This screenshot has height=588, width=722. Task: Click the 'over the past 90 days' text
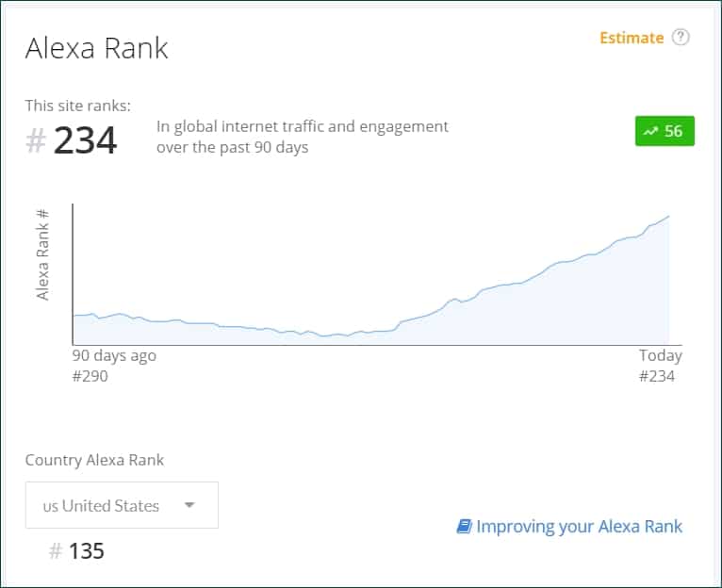(233, 147)
